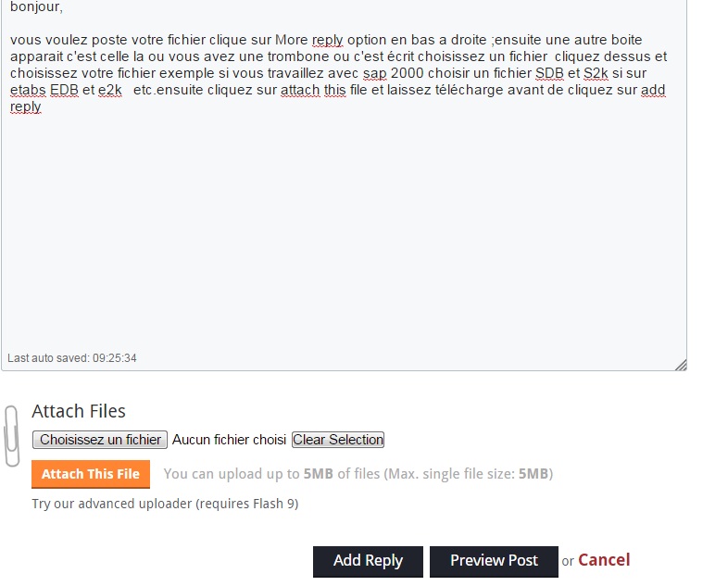Click the word 'bonjour' in the message
This screenshot has width=728, height=586.
[35, 6]
